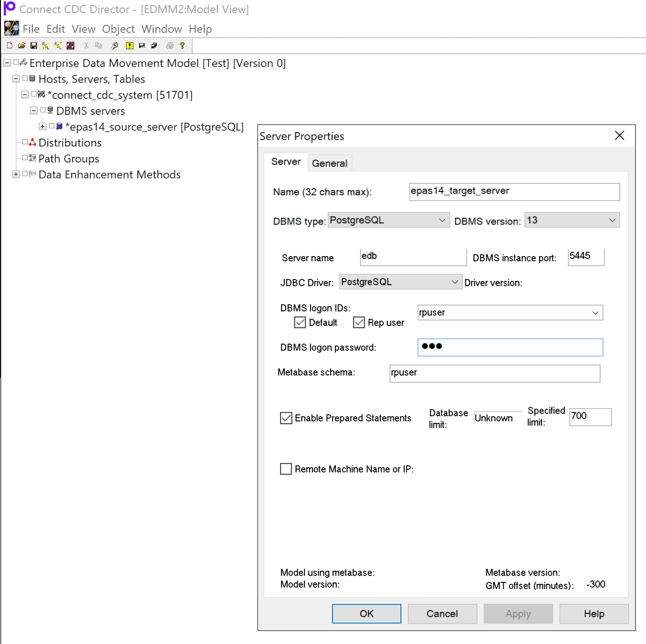This screenshot has height=644, width=646.
Task: Click the wrench toolbar icon
Action: [x=115, y=45]
